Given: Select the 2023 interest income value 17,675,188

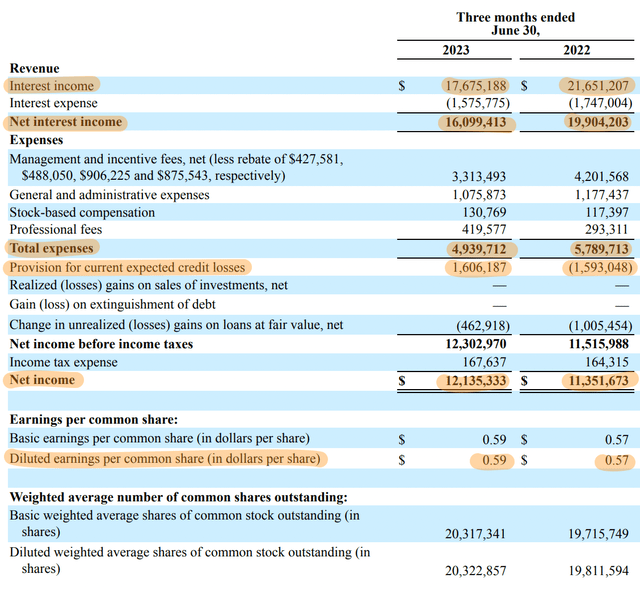Looking at the screenshot, I should click(x=476, y=86).
